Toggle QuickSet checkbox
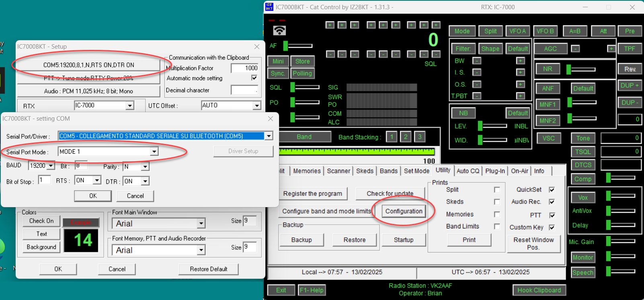The width and height of the screenshot is (644, 300). pyautogui.click(x=552, y=190)
